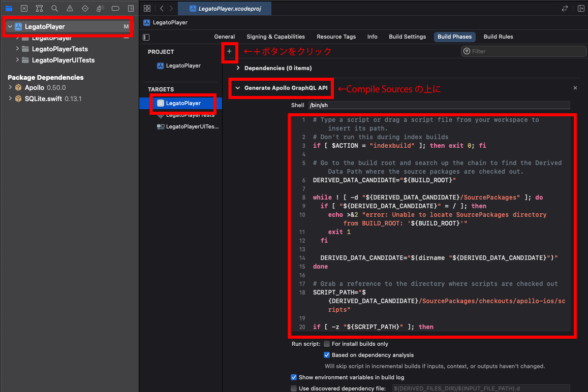588x392 pixels.
Task: Toggle Based on dependency analysis
Action: (327, 355)
